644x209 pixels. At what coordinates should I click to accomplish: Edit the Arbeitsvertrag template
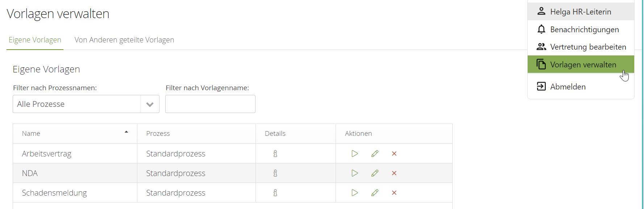click(375, 154)
